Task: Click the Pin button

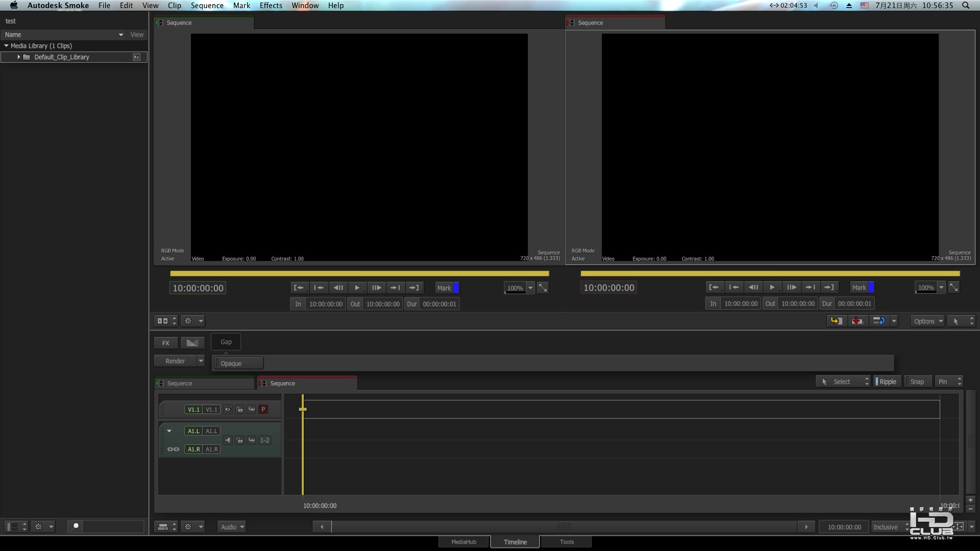Action: (949, 382)
